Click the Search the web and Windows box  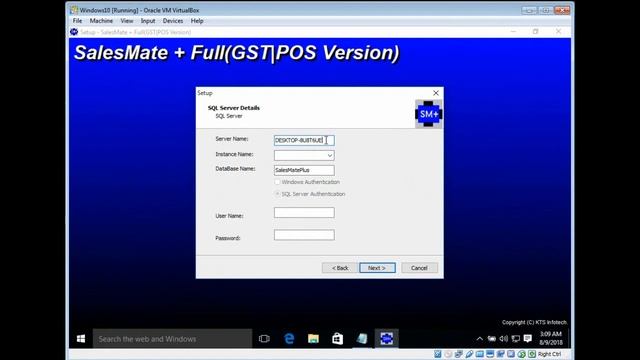point(172,339)
